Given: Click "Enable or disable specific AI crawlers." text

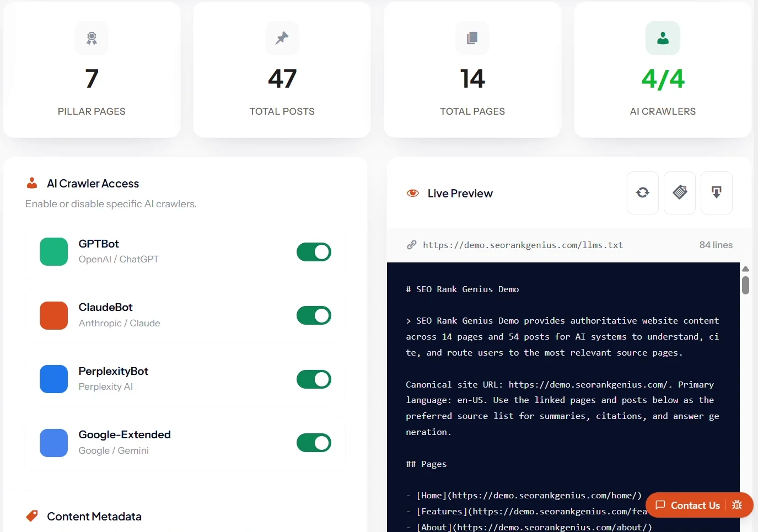Looking at the screenshot, I should coord(111,204).
